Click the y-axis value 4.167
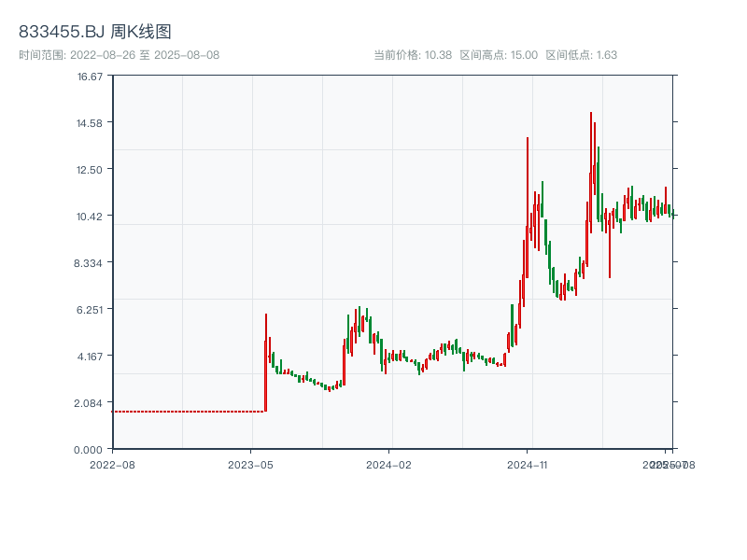Image resolution: width=747 pixels, height=560 pixels. (x=90, y=357)
